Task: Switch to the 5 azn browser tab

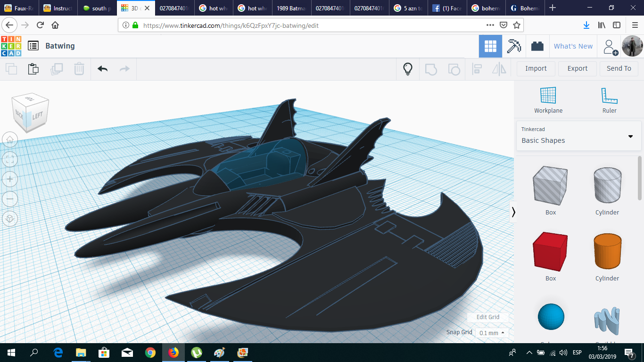Action: click(408, 8)
